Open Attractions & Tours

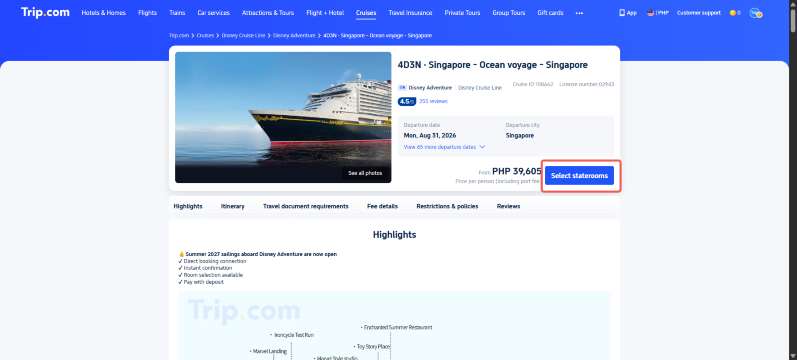(x=268, y=13)
